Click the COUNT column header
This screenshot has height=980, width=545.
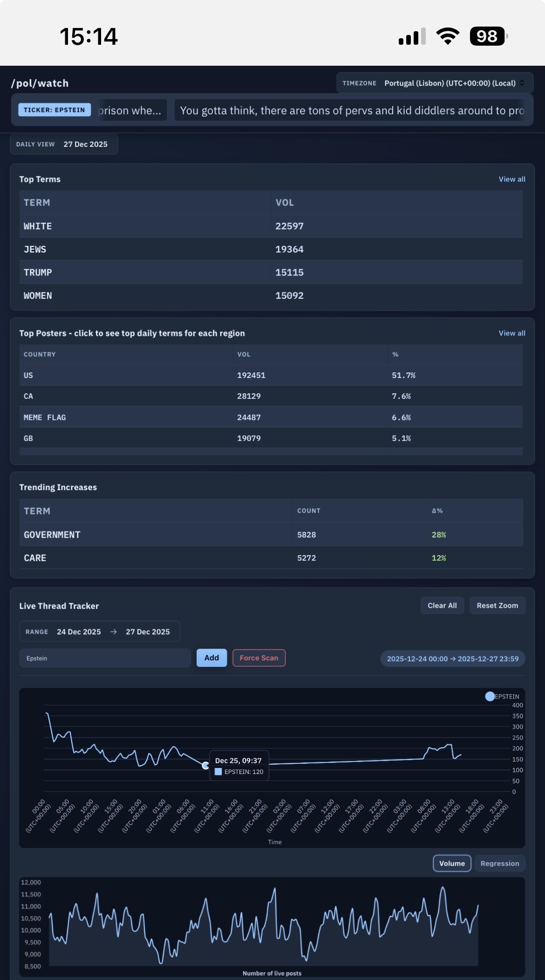click(x=309, y=511)
